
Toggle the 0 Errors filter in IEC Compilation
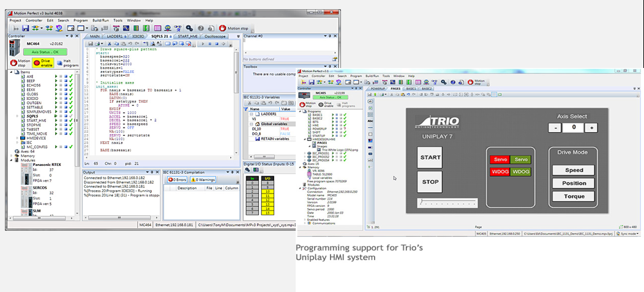[177, 180]
